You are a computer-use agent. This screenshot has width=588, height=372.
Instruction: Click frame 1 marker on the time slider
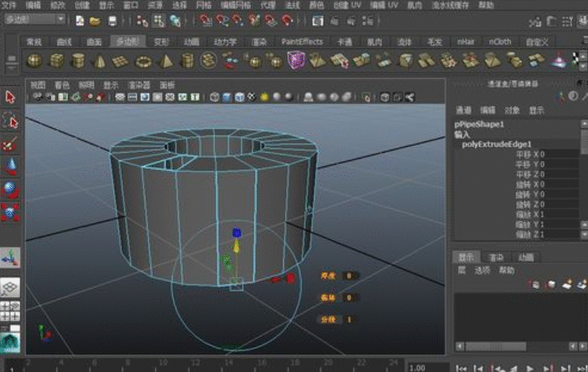(12, 367)
